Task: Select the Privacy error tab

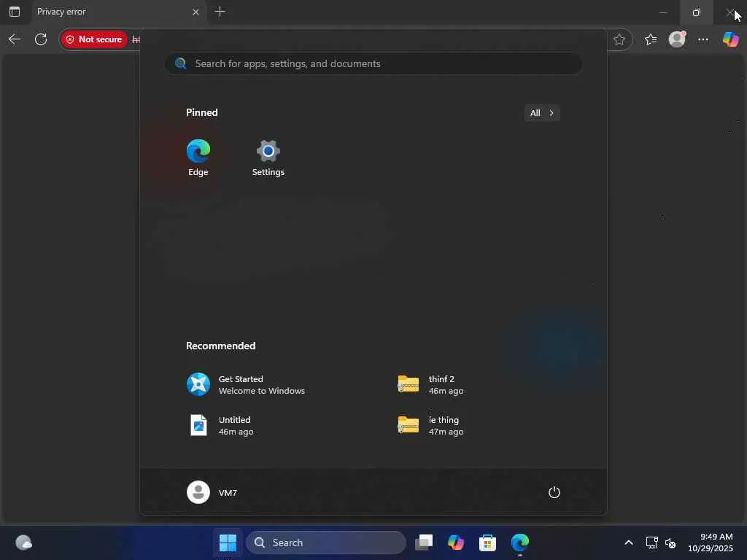Action: [x=119, y=12]
